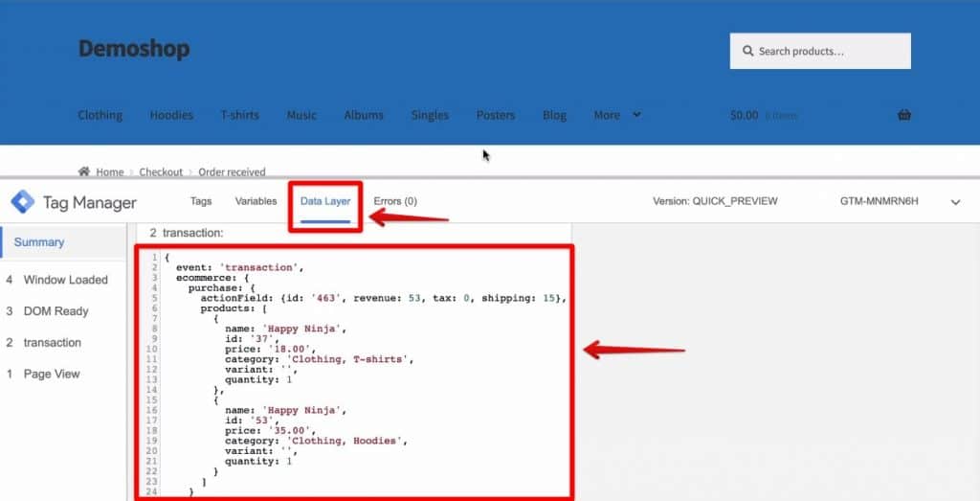The width and height of the screenshot is (980, 501).
Task: Click the '2 transaction:' heading
Action: [x=187, y=233]
